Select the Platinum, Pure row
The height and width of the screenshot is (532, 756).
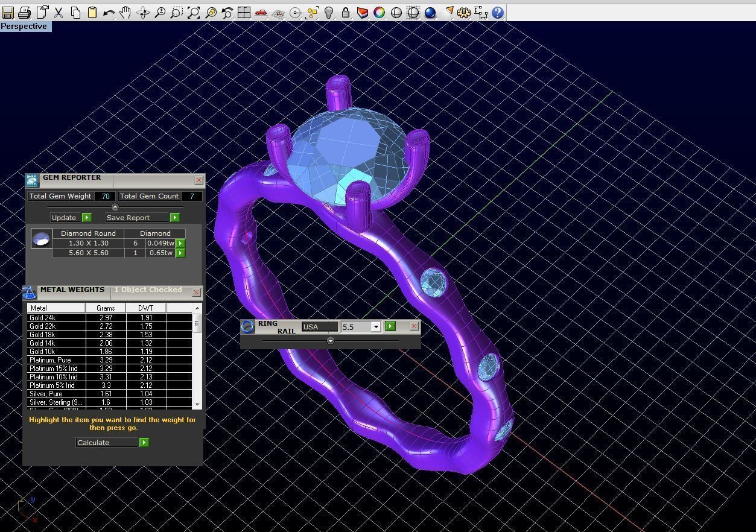pyautogui.click(x=109, y=360)
